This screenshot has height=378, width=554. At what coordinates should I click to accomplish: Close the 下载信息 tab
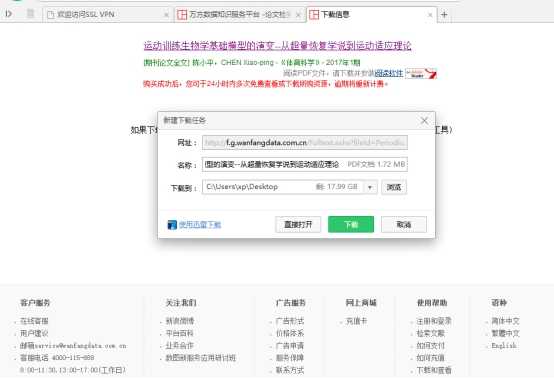tap(430, 15)
